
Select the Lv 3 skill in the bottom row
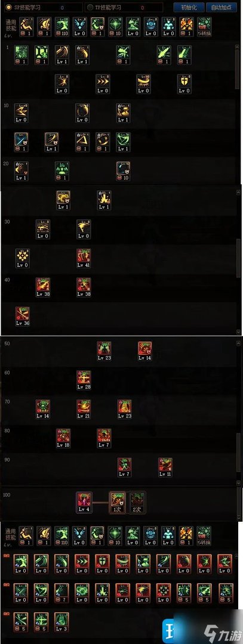[x=63, y=622]
